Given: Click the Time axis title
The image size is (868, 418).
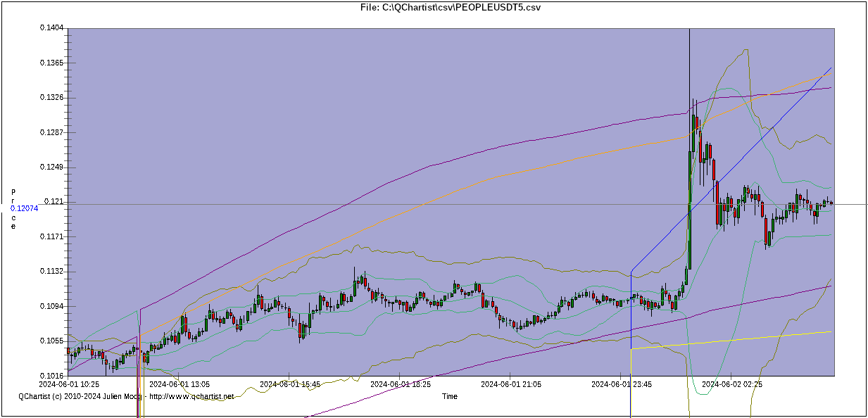Looking at the screenshot, I should pos(450,397).
